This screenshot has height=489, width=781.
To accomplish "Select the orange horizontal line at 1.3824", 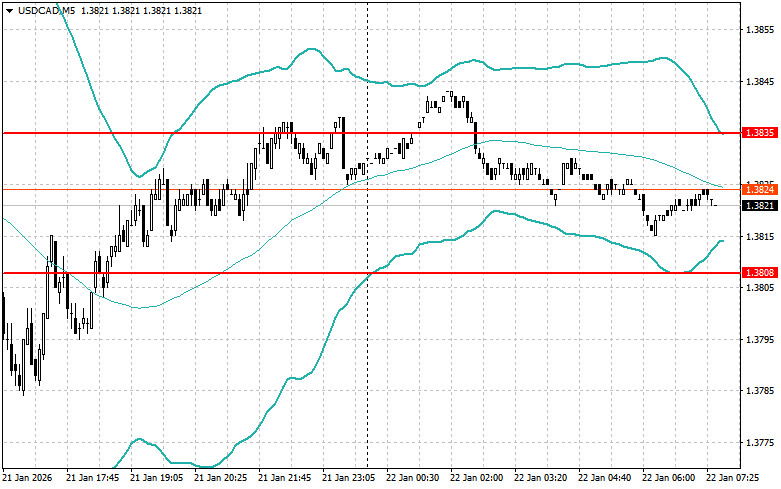I will coord(371,189).
